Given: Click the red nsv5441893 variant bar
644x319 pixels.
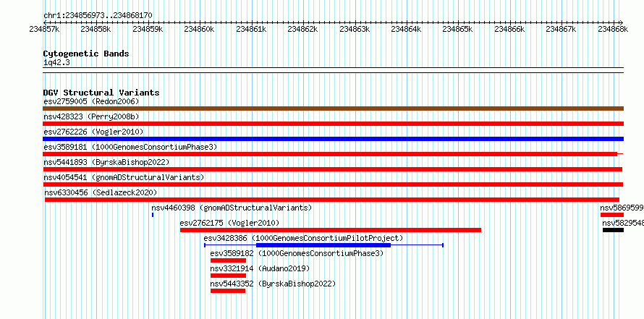Looking at the screenshot, I should pos(333,169).
